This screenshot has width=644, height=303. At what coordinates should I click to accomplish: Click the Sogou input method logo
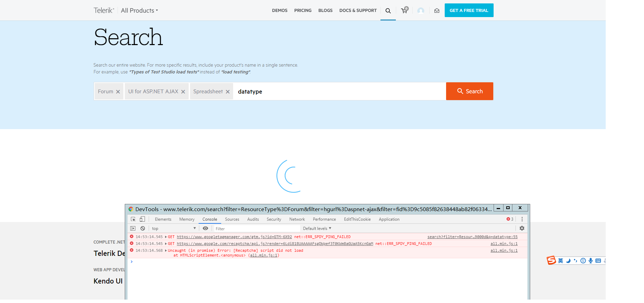tap(551, 261)
